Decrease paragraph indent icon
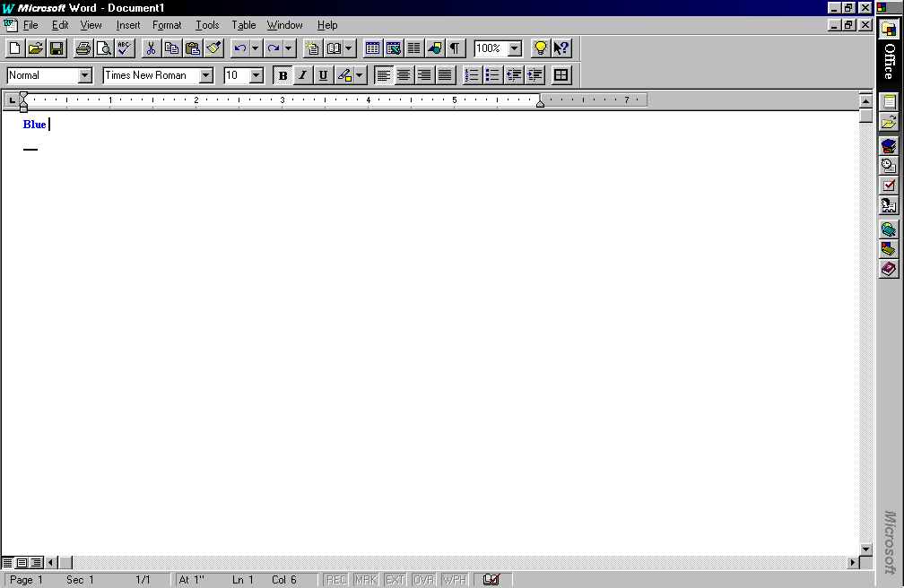The width and height of the screenshot is (904, 588). [x=513, y=75]
